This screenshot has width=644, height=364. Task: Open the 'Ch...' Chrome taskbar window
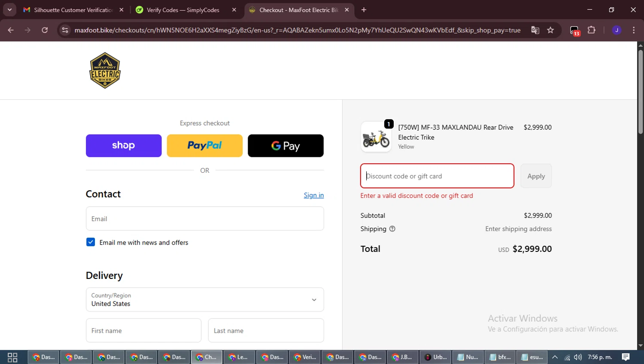pos(207,357)
